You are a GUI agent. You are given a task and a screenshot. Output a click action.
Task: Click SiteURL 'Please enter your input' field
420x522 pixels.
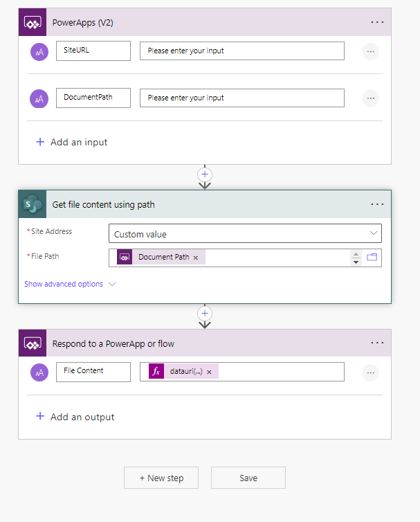pyautogui.click(x=242, y=51)
